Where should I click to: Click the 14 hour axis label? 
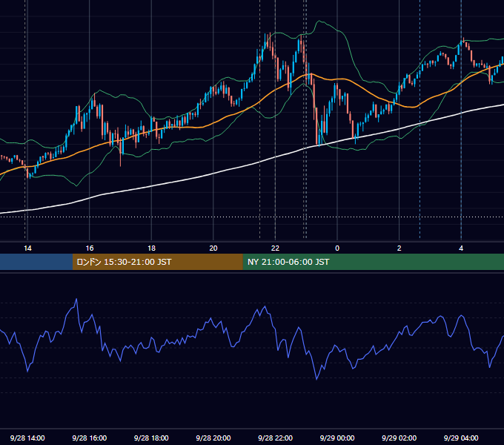(27, 248)
